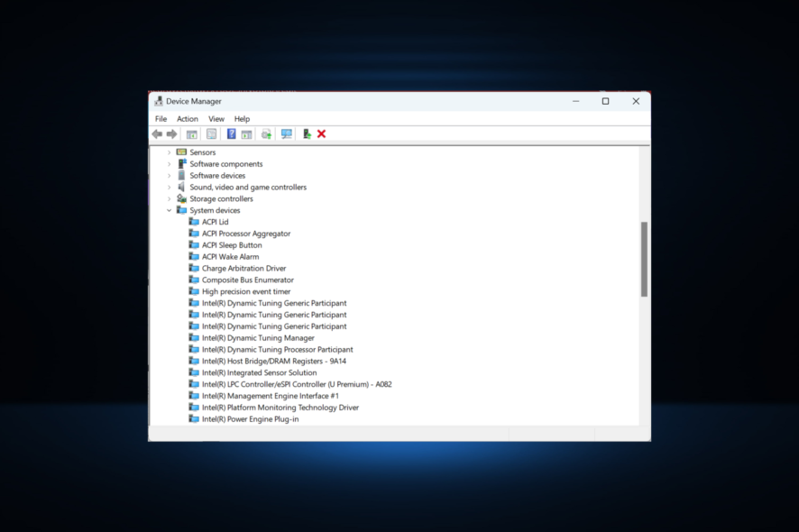
Task: Click the blue Help question-mark icon
Action: 232,134
